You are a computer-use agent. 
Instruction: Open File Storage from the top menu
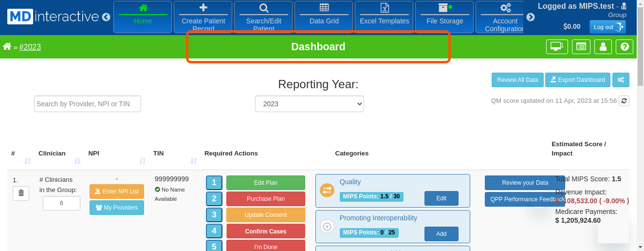(444, 17)
